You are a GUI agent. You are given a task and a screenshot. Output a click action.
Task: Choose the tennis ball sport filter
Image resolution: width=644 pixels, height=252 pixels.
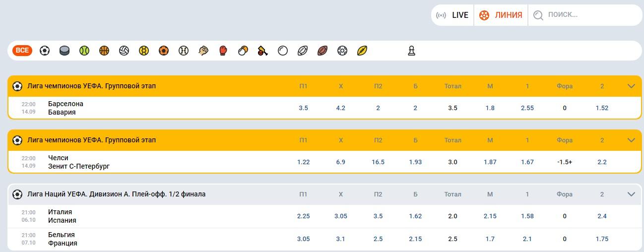[x=84, y=51]
